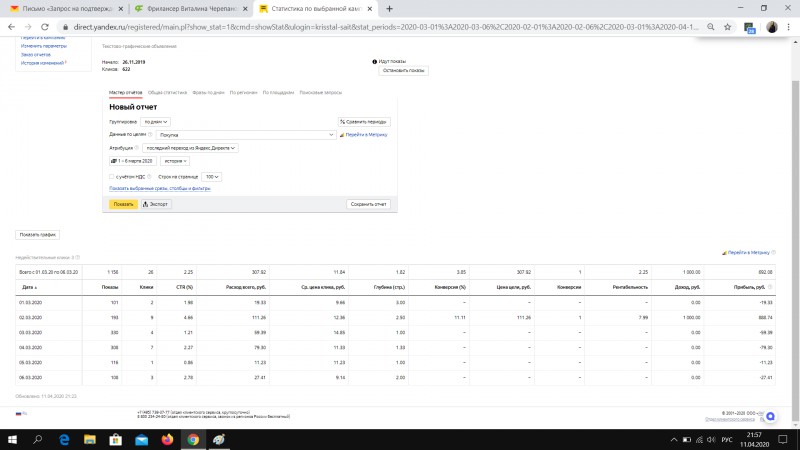800x450 pixels.
Task: Click the 'Экспорт' button
Action: (x=156, y=204)
